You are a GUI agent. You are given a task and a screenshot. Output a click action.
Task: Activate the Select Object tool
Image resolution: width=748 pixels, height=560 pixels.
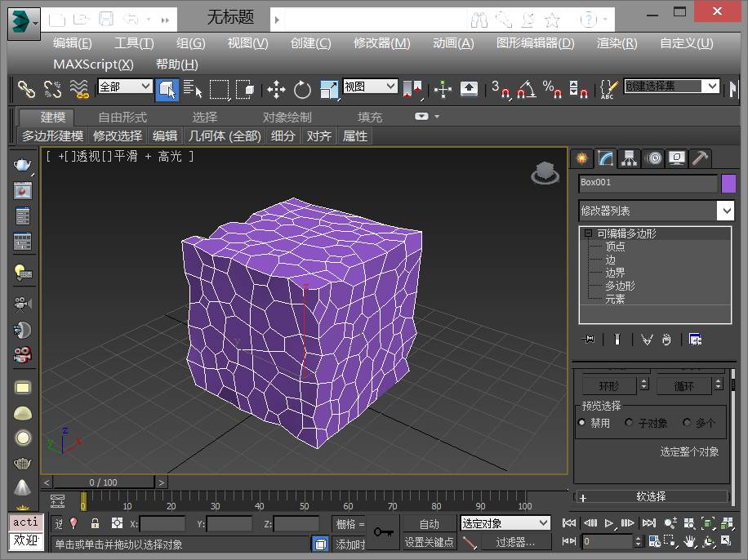coord(167,89)
